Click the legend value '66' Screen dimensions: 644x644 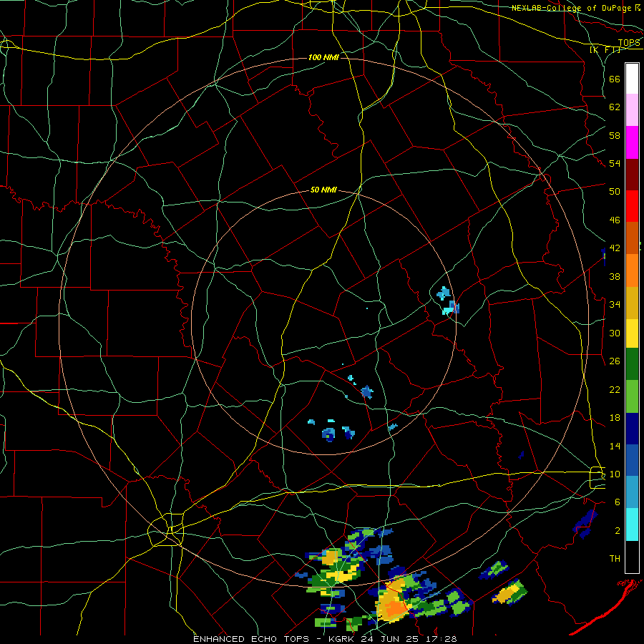615,79
